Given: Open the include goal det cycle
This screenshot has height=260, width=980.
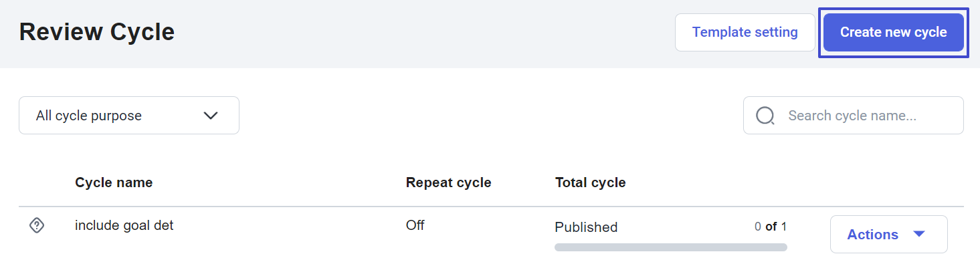Looking at the screenshot, I should 124,225.
